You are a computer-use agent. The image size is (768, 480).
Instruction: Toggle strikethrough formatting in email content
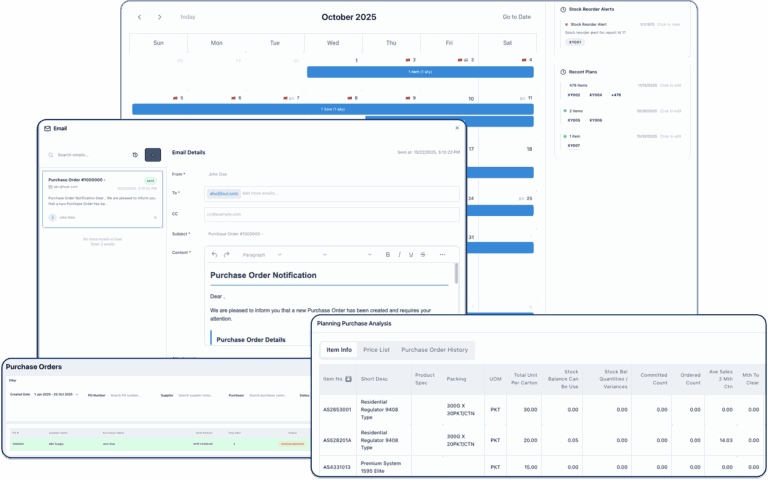423,254
